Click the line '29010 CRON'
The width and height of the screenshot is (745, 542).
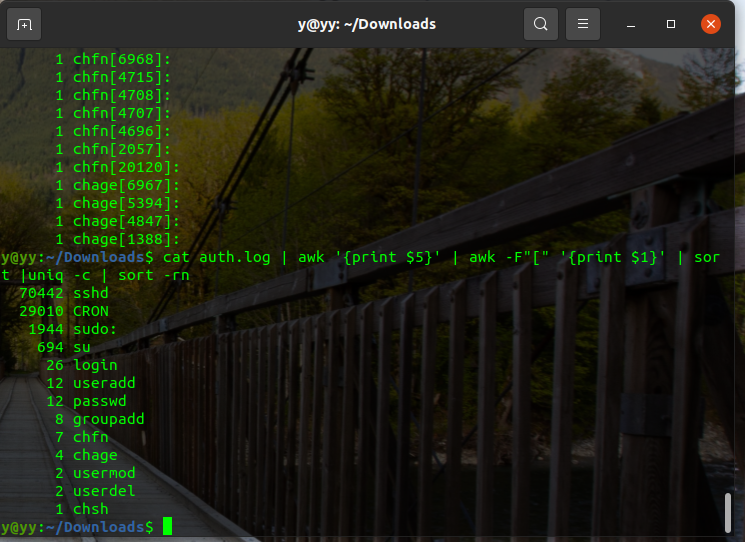click(64, 311)
